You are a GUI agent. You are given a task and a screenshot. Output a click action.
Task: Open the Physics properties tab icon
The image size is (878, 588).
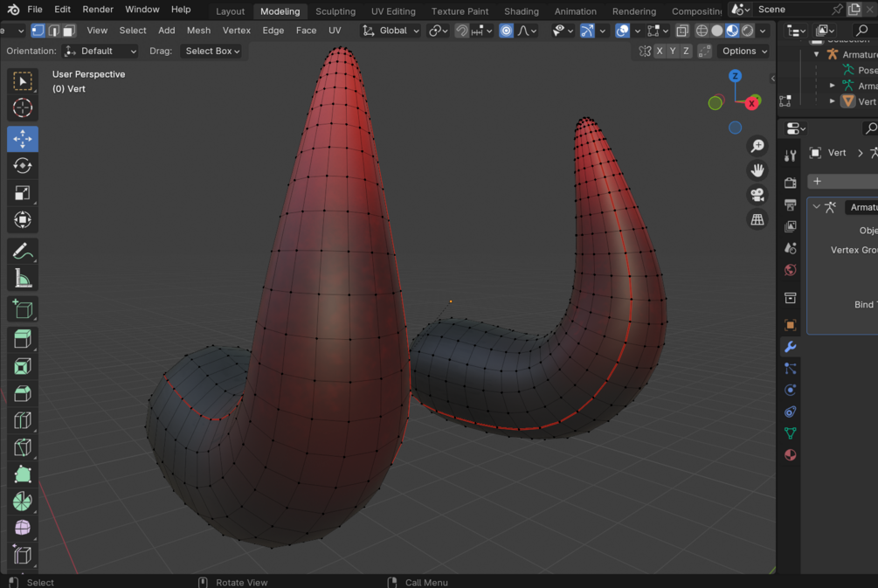click(x=790, y=390)
